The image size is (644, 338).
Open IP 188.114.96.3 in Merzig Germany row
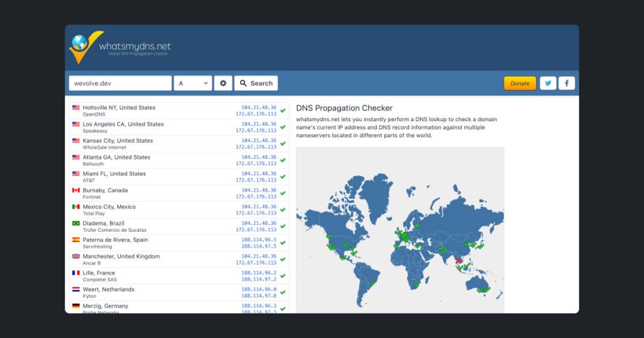258,306
